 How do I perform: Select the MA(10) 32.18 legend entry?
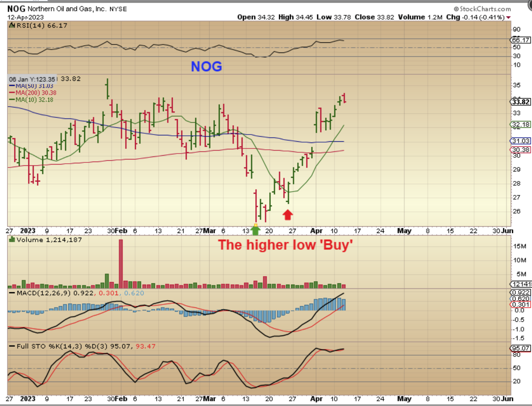pos(32,100)
